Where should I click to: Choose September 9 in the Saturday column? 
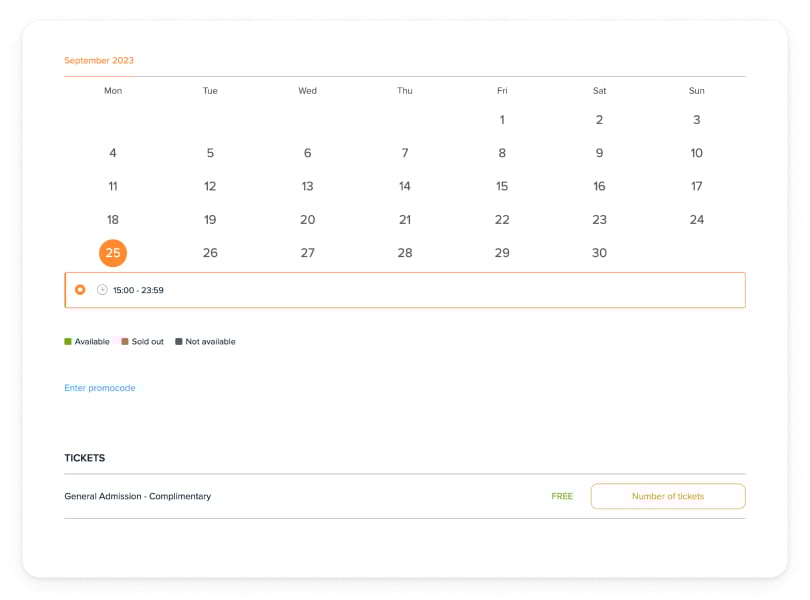click(599, 153)
